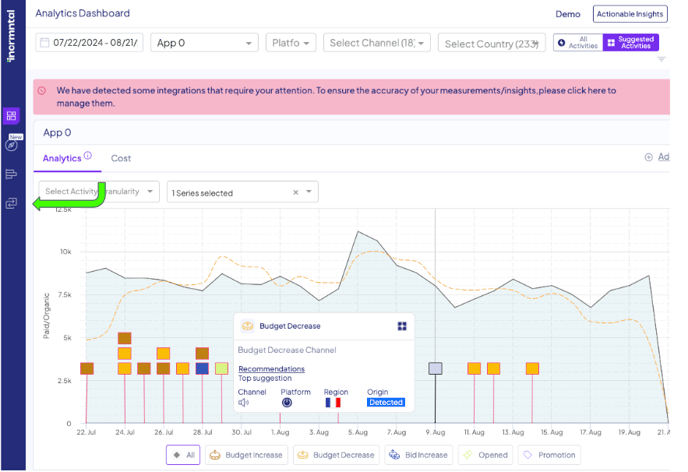Click the grid icon in Budget Decrease tooltip

[x=401, y=326]
